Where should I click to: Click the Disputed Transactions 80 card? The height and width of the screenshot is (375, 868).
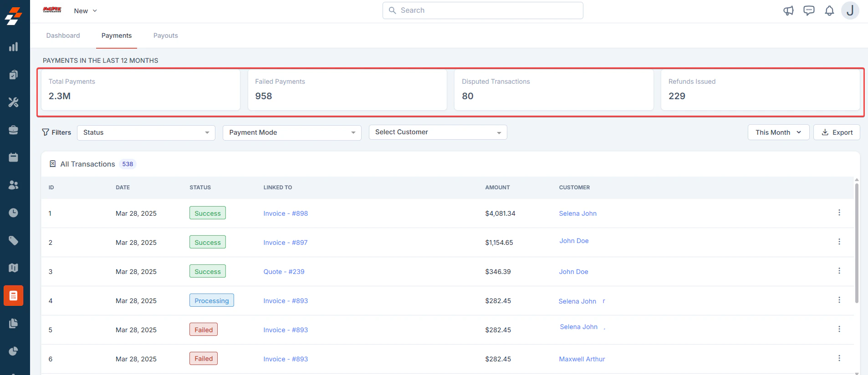(554, 90)
